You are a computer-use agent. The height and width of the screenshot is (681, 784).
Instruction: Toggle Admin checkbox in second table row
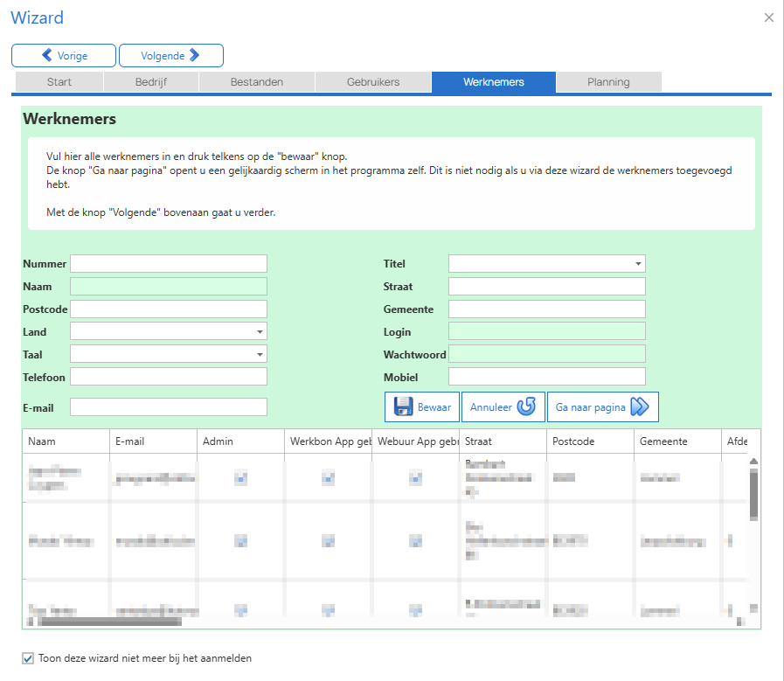click(241, 541)
